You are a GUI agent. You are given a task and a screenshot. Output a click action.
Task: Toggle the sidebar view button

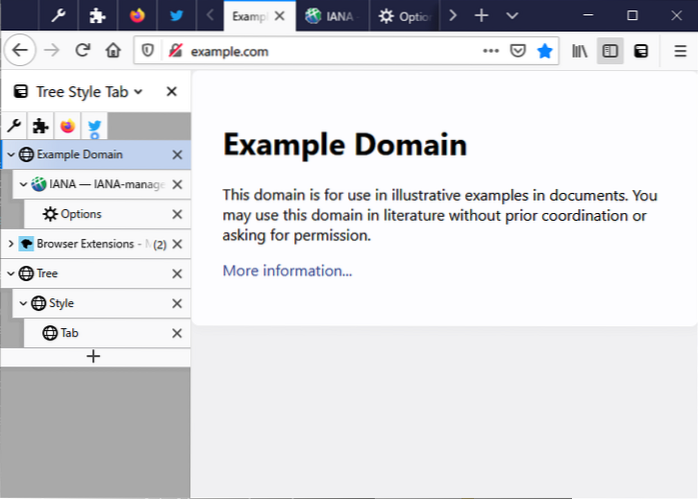[x=610, y=51]
